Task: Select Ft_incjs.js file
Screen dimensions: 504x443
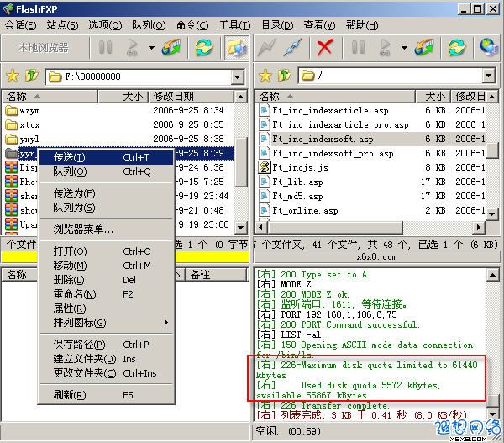Action: 293,167
